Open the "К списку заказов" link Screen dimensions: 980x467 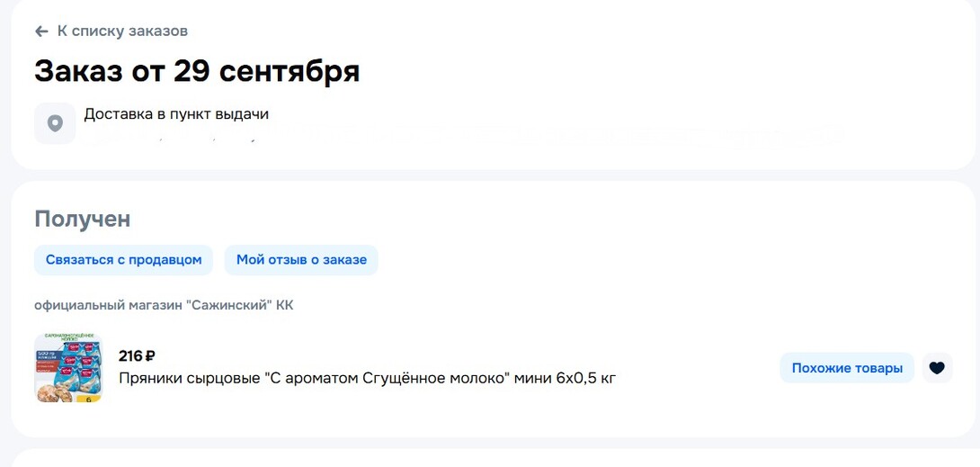click(x=122, y=31)
